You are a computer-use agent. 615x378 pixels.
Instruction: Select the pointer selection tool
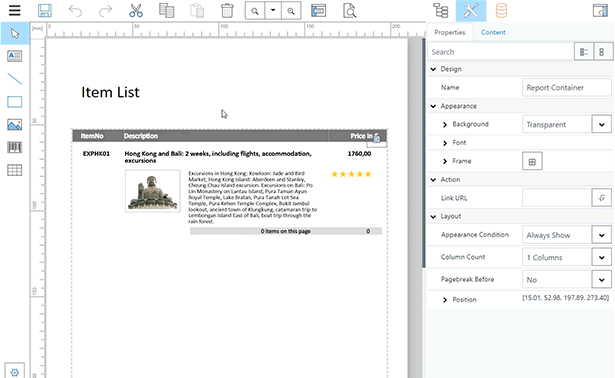[15, 33]
